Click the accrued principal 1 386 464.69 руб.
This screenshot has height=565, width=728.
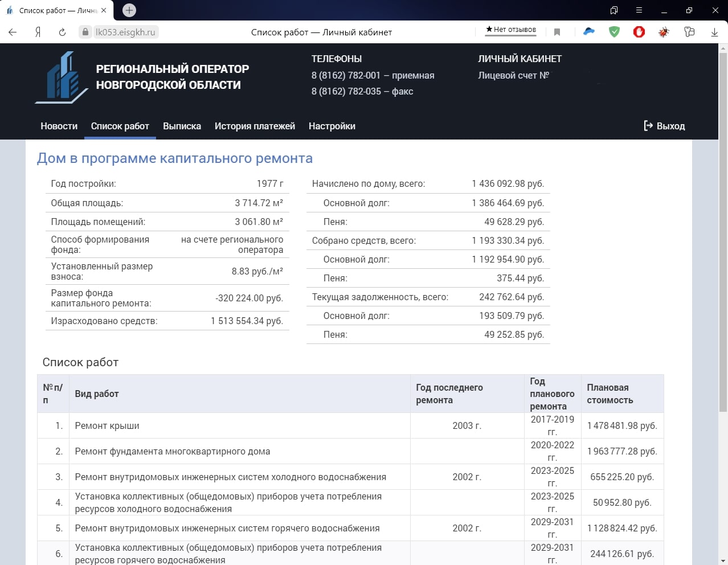(x=508, y=203)
